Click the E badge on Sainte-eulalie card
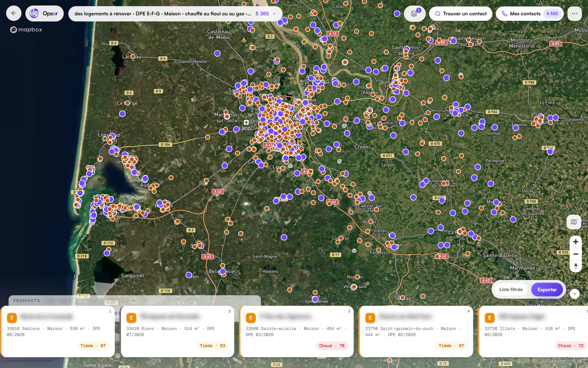The width and height of the screenshot is (588, 368). coord(251,318)
